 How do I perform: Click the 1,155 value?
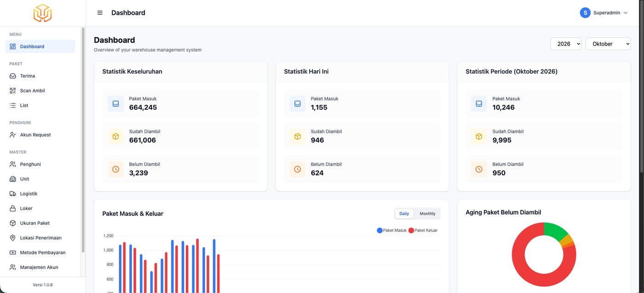(x=319, y=107)
